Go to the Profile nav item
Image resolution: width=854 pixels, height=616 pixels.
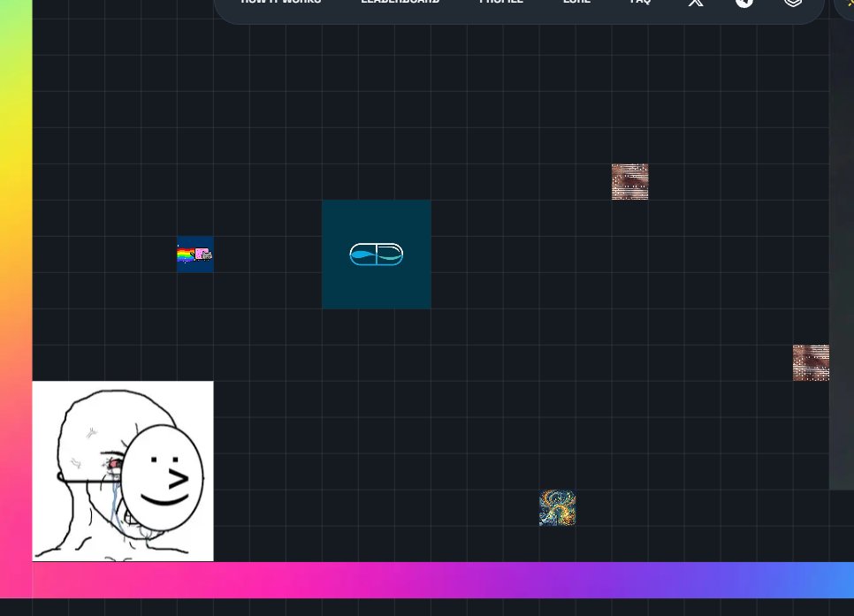point(501,2)
